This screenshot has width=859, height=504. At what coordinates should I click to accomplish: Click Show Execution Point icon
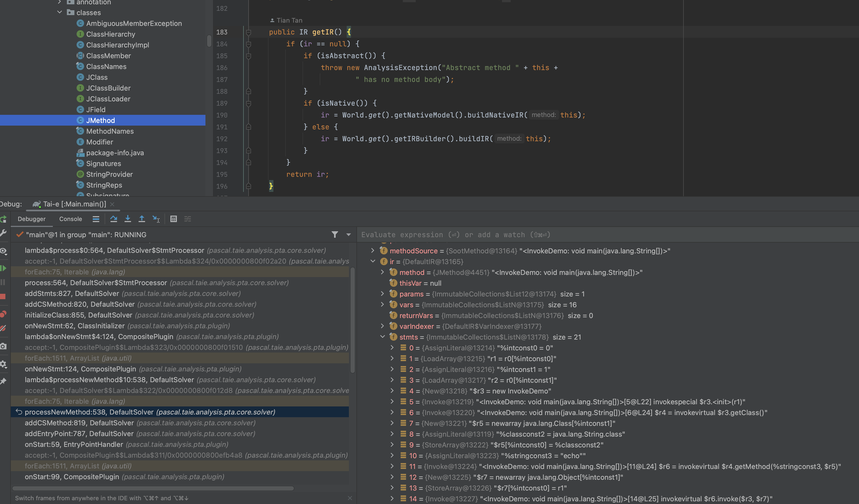96,219
